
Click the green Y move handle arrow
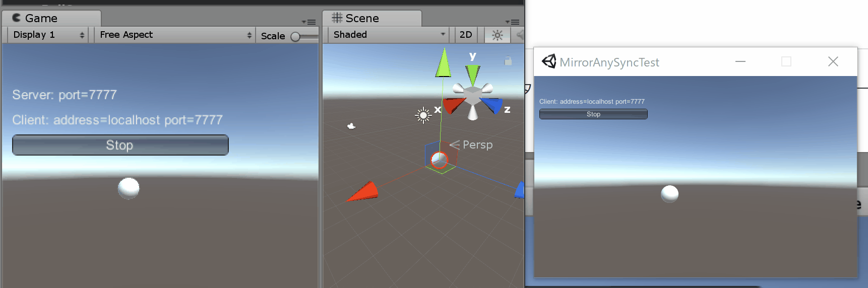click(444, 63)
